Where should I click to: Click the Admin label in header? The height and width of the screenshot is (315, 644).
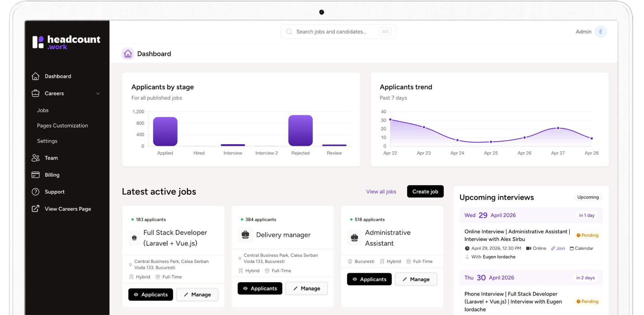[583, 32]
